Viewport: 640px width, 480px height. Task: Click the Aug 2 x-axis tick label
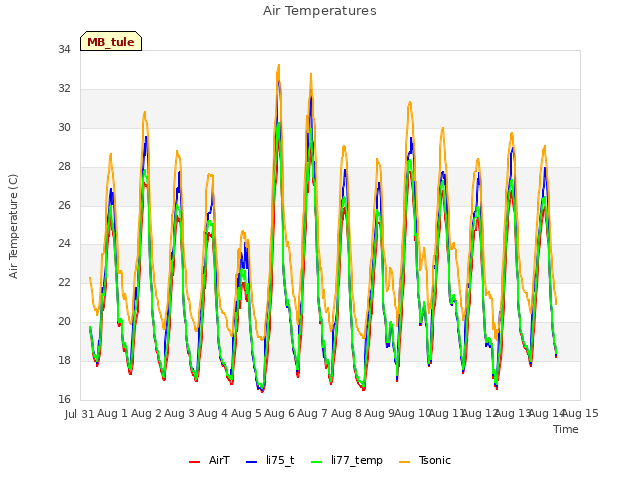146,413
